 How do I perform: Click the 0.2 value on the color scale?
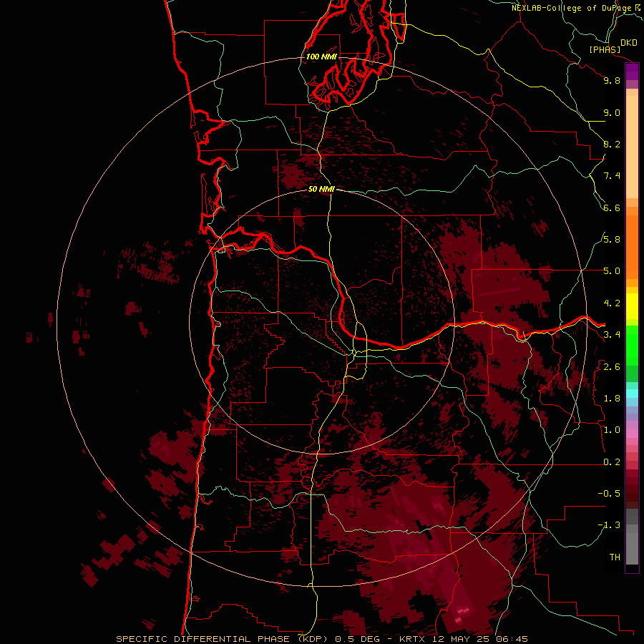pos(612,462)
